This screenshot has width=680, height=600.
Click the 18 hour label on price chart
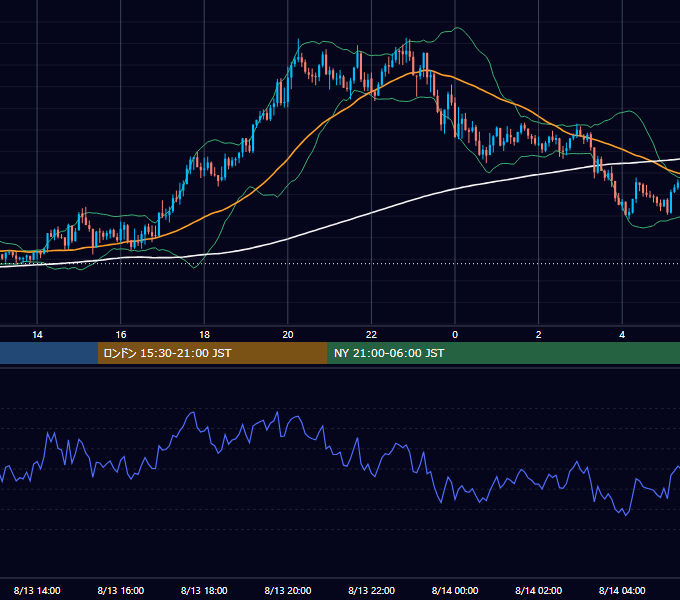point(204,335)
